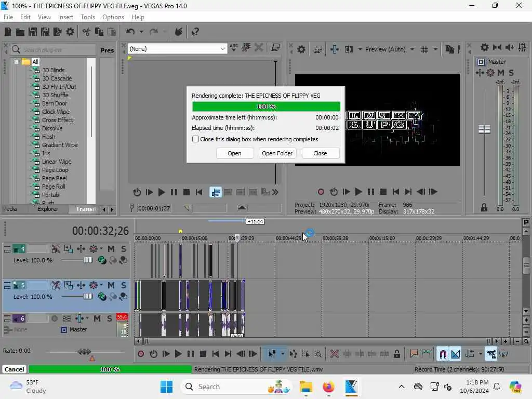Click Open in the rendering dialog
Screen dimensions: 532x399
click(x=234, y=153)
